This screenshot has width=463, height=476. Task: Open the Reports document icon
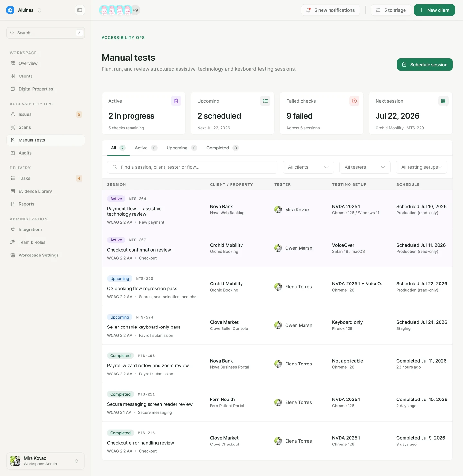pos(13,204)
